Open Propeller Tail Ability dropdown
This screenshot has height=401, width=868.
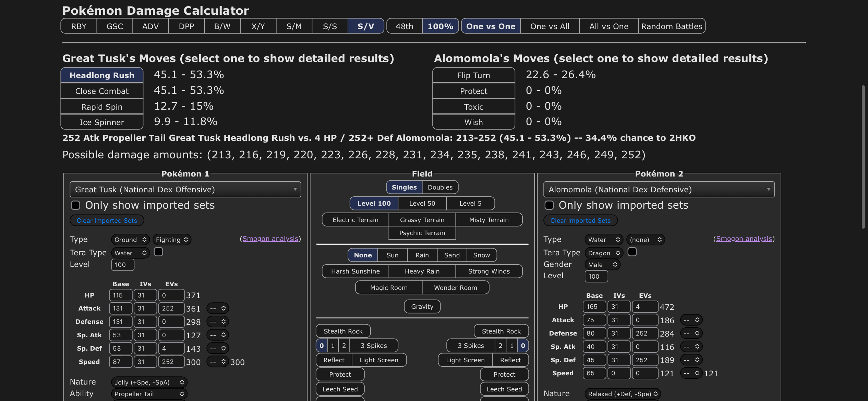[x=149, y=394]
